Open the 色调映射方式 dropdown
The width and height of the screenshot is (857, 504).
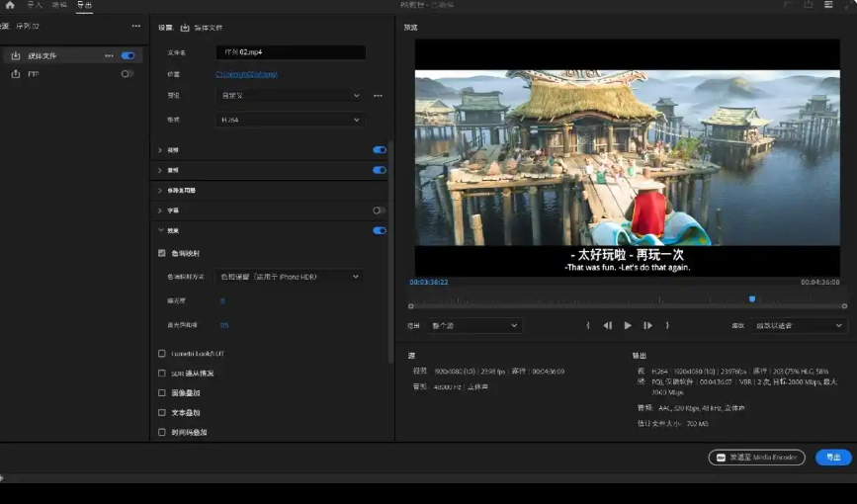tap(290, 277)
